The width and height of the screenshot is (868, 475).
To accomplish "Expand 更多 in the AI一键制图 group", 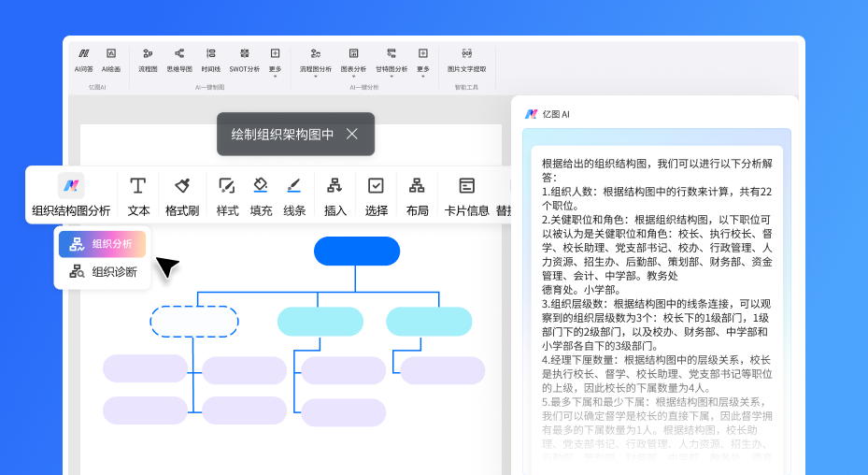I will pyautogui.click(x=275, y=63).
